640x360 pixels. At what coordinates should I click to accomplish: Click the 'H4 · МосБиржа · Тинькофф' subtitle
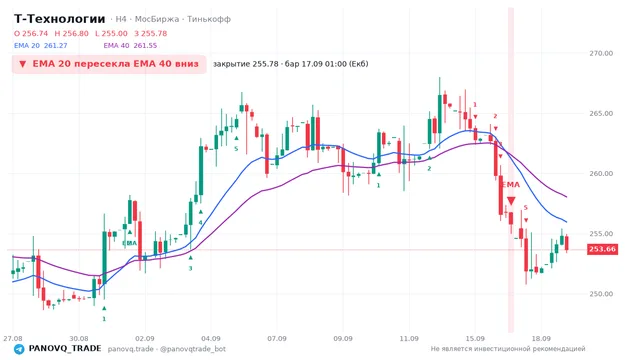(x=173, y=19)
